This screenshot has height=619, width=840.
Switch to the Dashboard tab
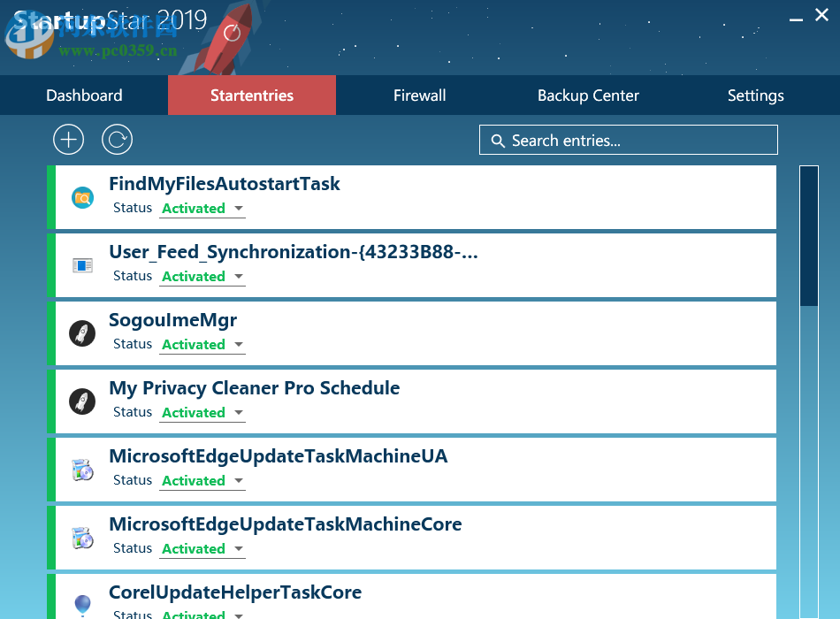click(84, 96)
